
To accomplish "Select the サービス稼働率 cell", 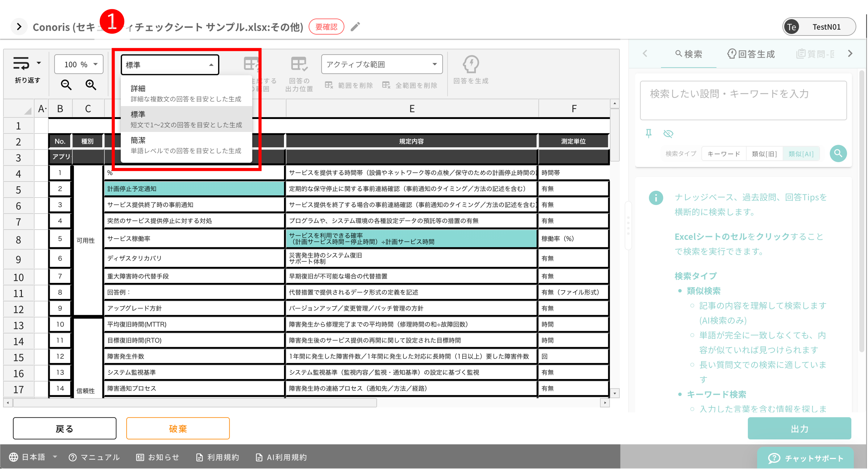I will 194,239.
